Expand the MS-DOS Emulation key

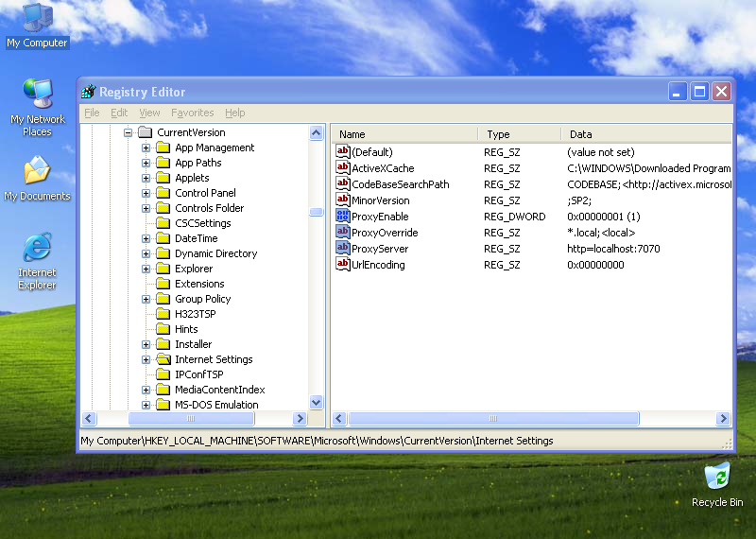click(x=146, y=405)
